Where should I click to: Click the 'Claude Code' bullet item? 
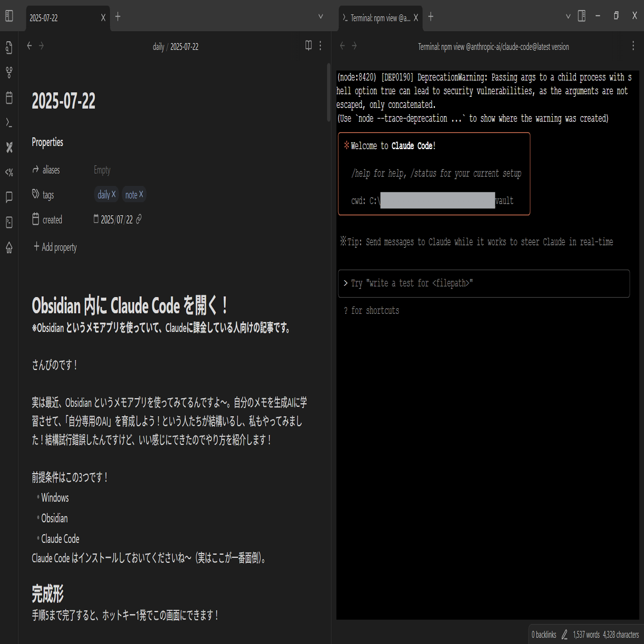pos(60,539)
